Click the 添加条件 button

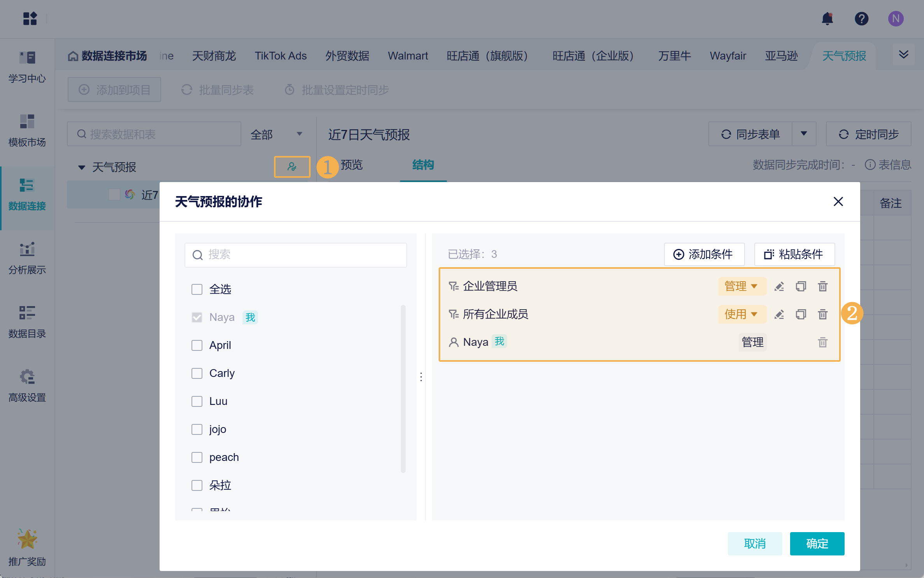click(704, 254)
